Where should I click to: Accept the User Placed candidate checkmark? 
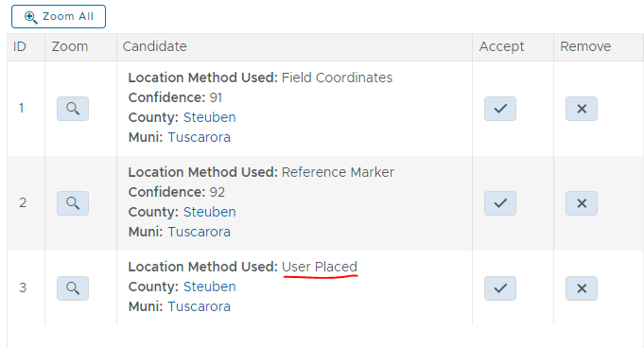[500, 288]
